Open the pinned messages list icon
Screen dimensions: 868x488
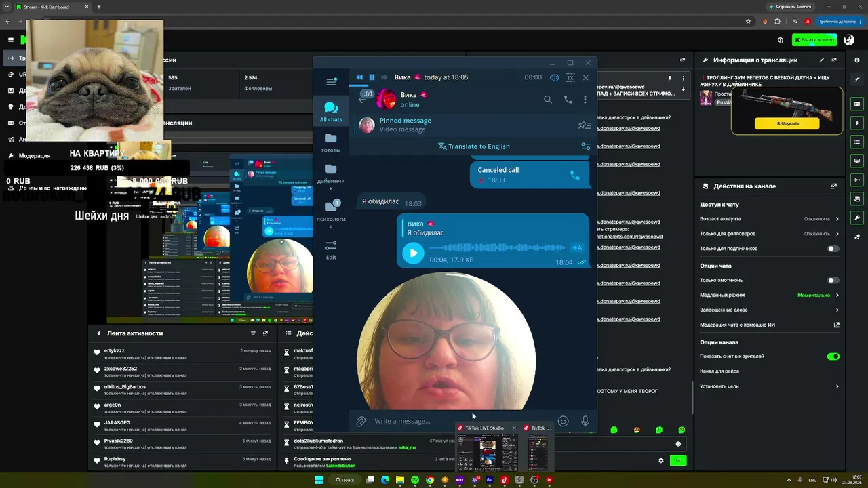point(585,125)
